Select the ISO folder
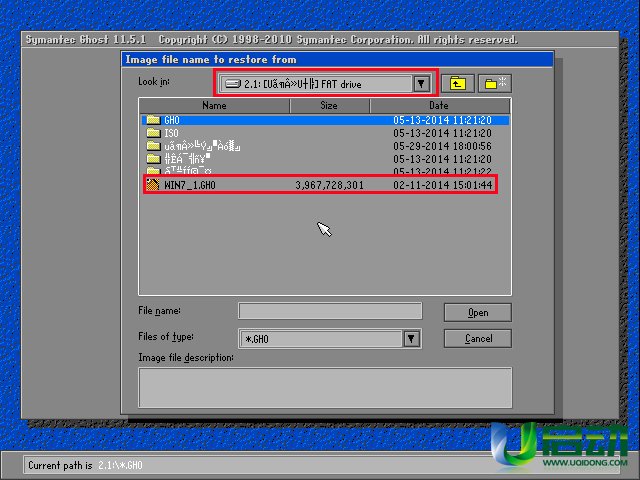Viewport: 640px width, 480px height. click(x=325, y=133)
